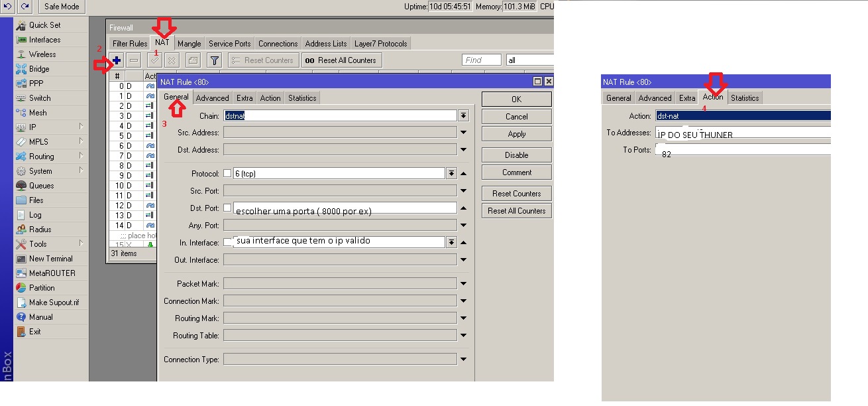The height and width of the screenshot is (406, 868).
Task: Open the Extra tab of NAT Rule
Action: pyautogui.click(x=244, y=98)
